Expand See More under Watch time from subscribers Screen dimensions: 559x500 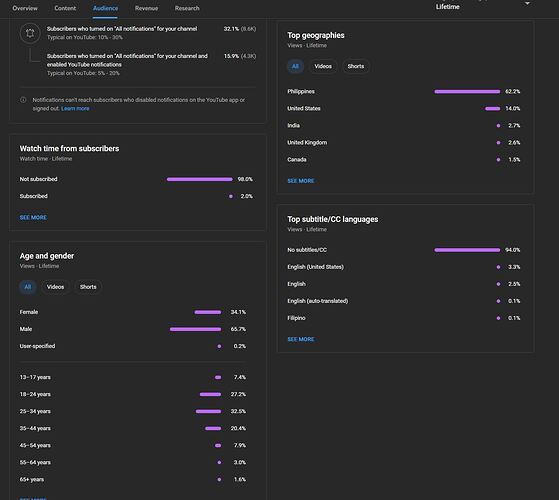click(x=33, y=217)
